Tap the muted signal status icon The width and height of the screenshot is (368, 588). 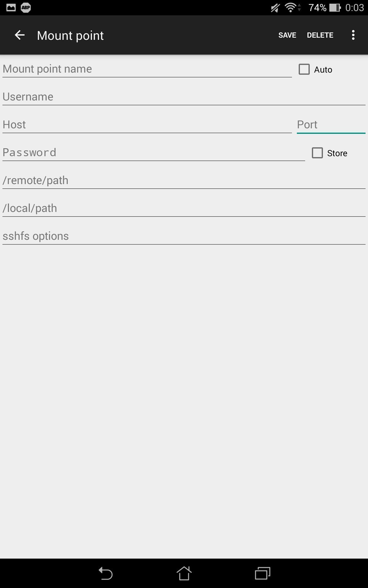point(275,8)
